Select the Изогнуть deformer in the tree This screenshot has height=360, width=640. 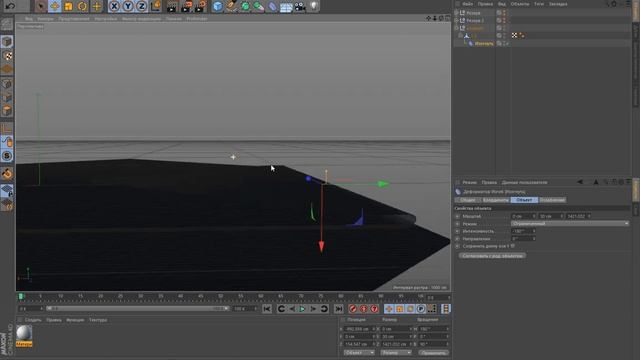(x=484, y=43)
